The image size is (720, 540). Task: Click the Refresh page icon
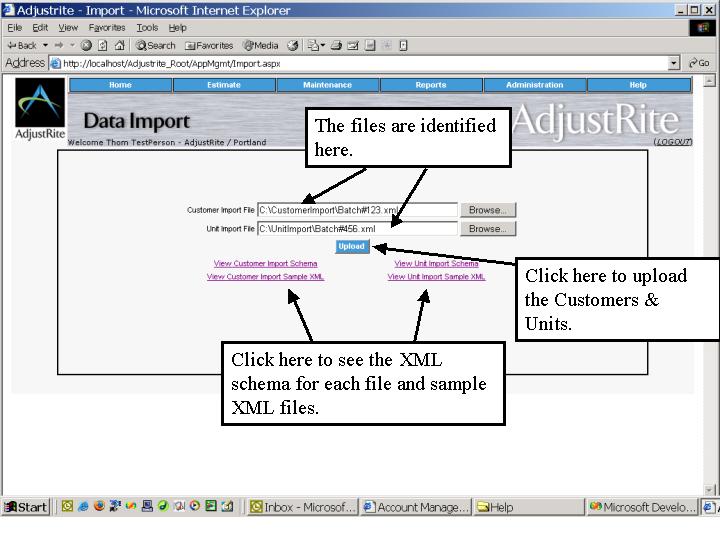pos(103,45)
